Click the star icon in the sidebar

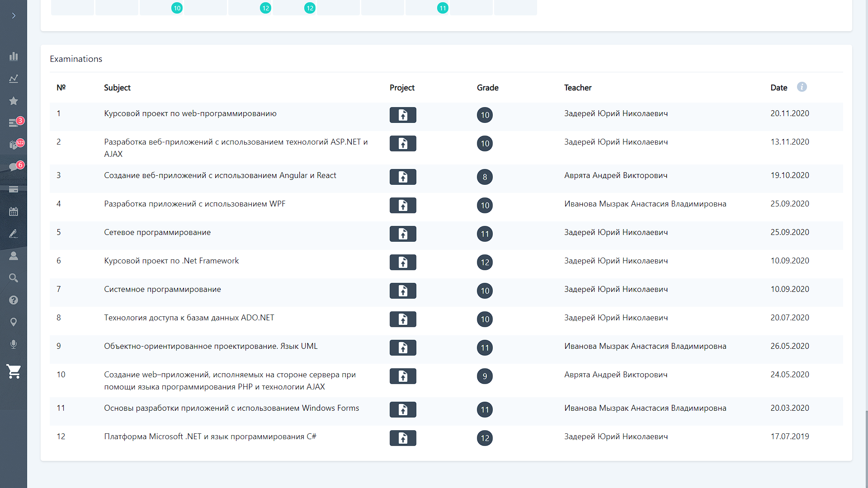coord(14,101)
